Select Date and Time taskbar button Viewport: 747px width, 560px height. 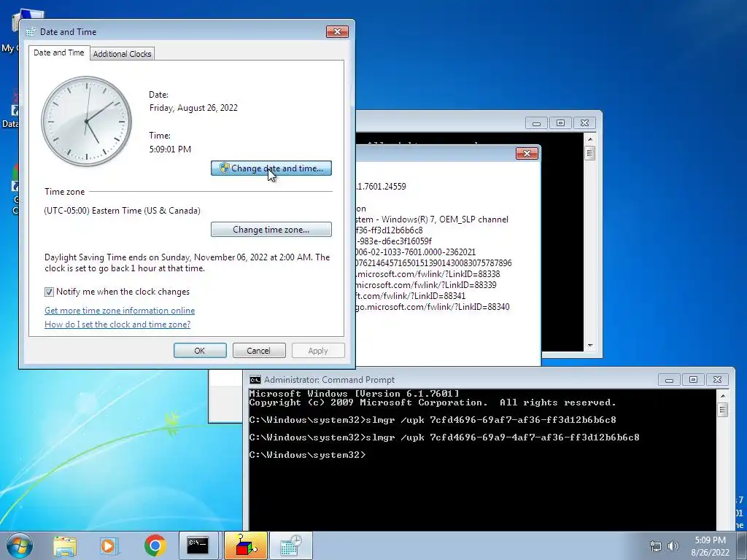[290, 545]
